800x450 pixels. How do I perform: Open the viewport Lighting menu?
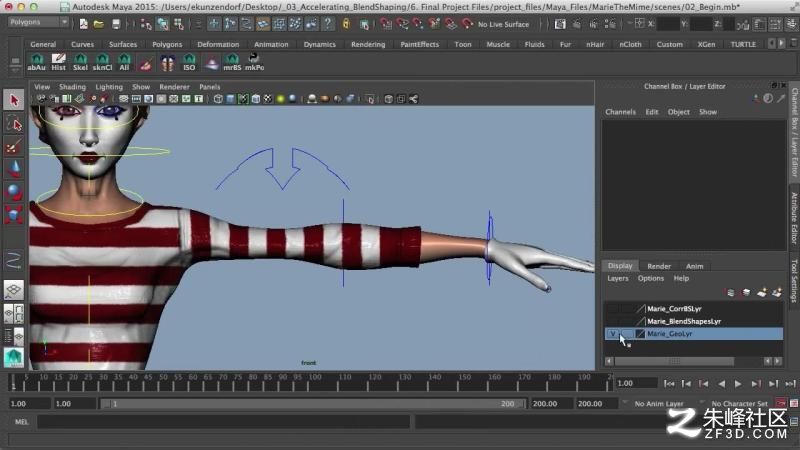109,87
